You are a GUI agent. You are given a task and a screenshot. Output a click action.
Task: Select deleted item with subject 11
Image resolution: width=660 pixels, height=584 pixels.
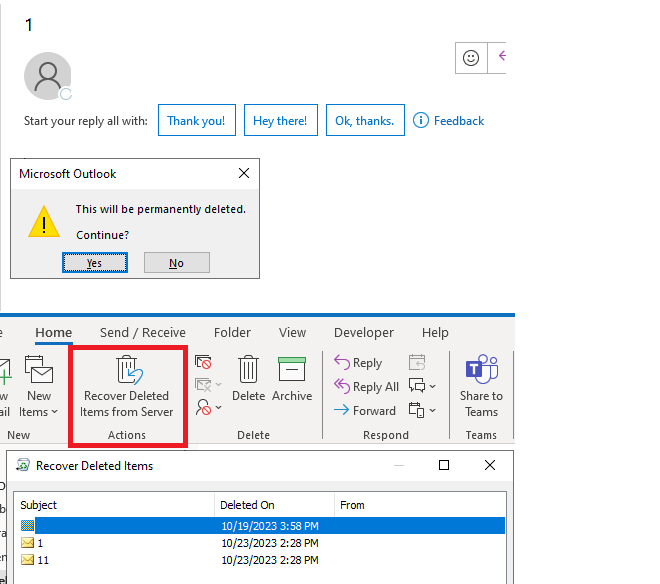pyautogui.click(x=263, y=560)
